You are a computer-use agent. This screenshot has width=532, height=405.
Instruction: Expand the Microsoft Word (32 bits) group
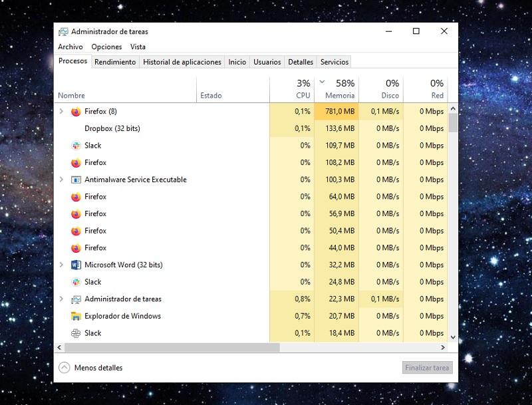click(x=61, y=265)
